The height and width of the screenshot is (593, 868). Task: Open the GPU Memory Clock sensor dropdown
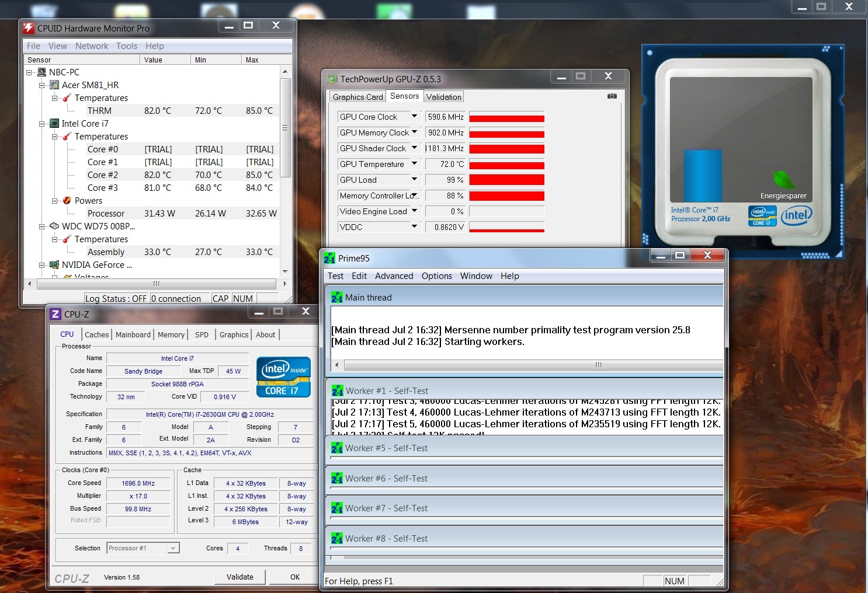click(414, 132)
